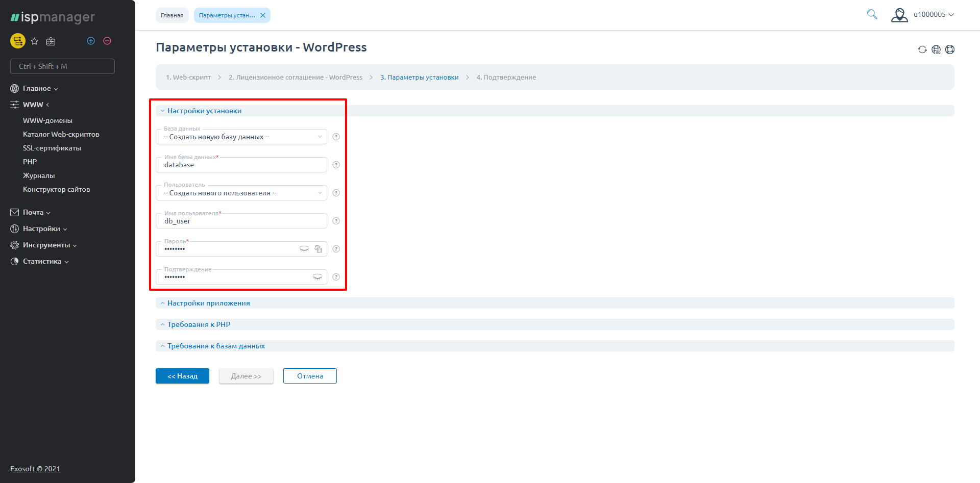Click the '<< Назад' button

(182, 376)
